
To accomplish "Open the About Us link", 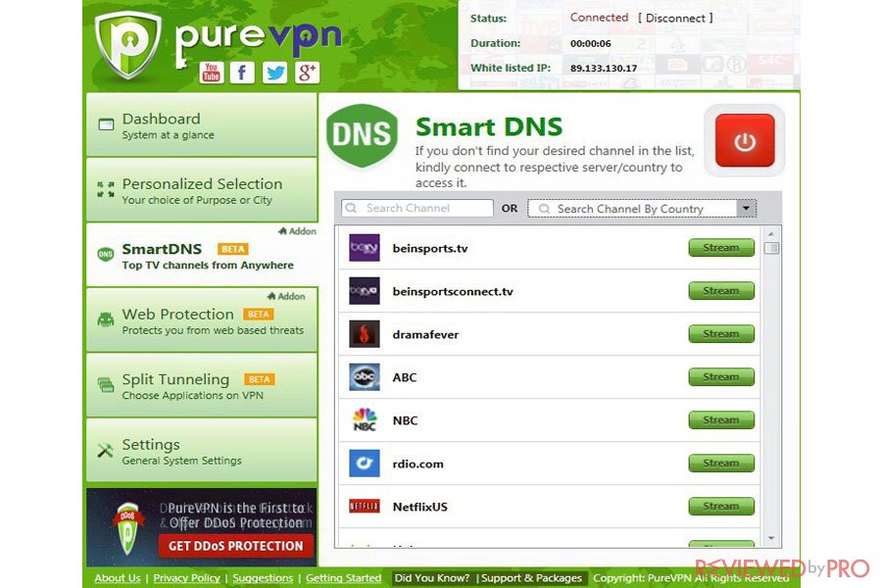I will [118, 578].
